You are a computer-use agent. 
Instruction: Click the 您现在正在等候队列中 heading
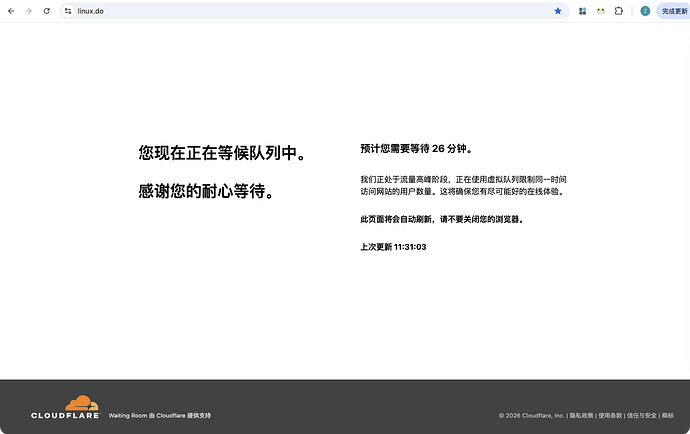click(x=222, y=153)
